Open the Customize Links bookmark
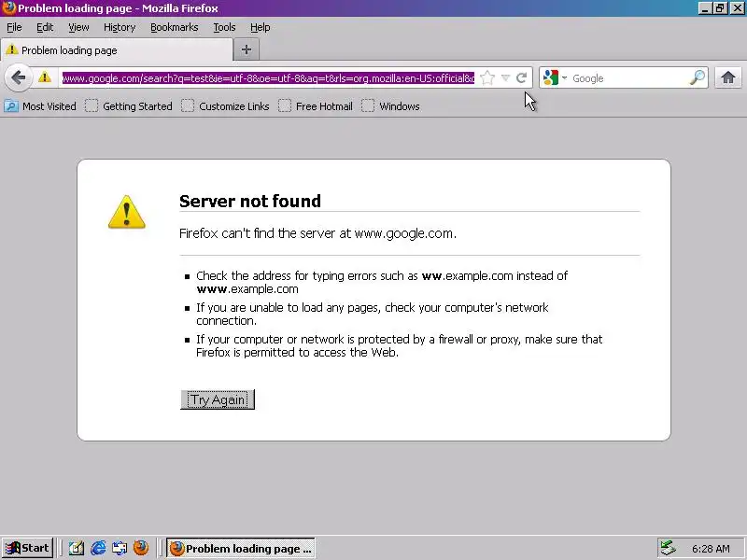747x560 pixels. pos(225,106)
